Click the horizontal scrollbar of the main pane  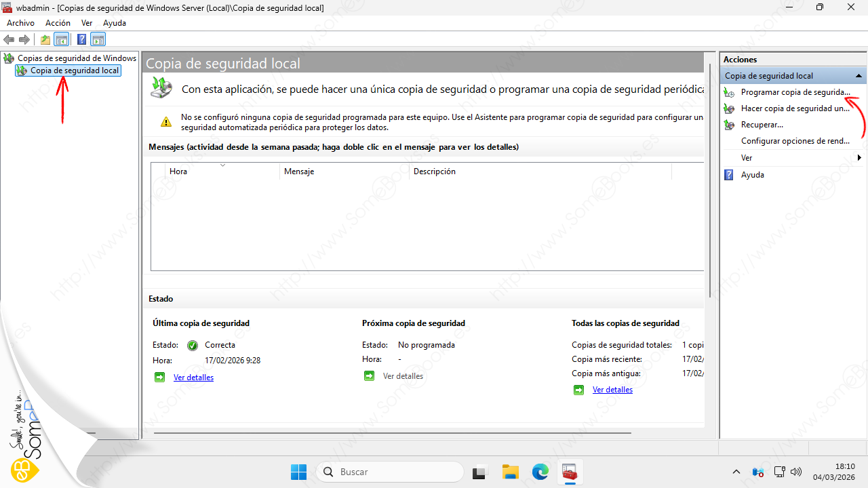click(x=392, y=432)
